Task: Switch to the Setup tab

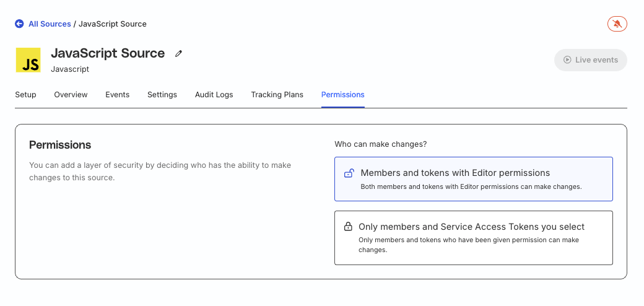Action: pos(25,95)
